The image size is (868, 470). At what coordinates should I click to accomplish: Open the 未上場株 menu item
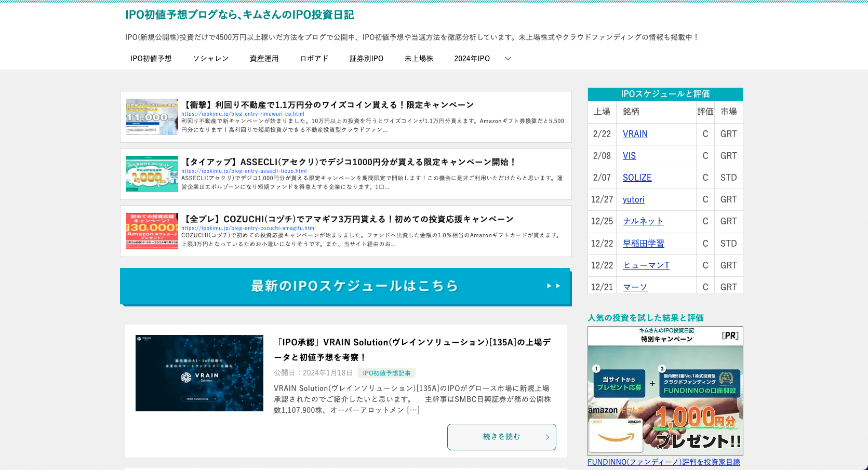(x=419, y=59)
